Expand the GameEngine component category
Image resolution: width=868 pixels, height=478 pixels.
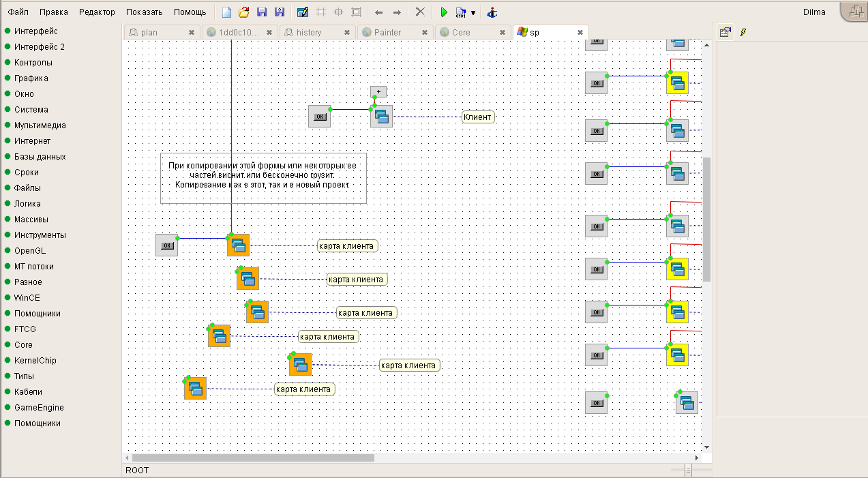point(39,408)
